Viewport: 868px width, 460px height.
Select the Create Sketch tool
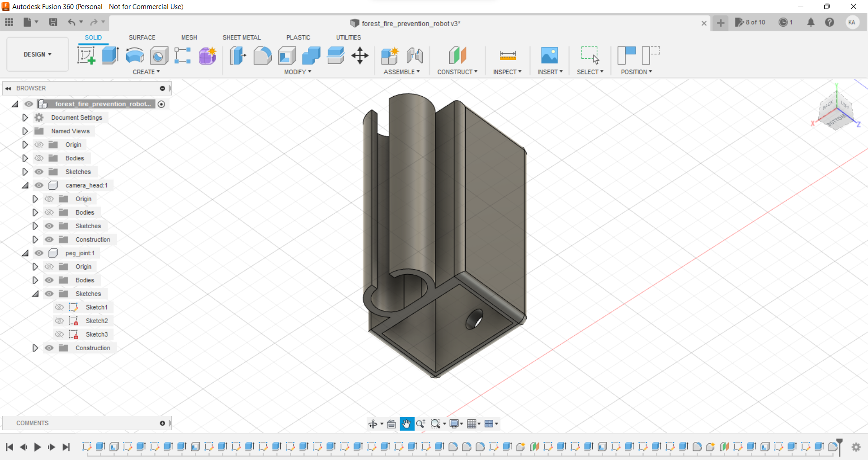click(86, 56)
